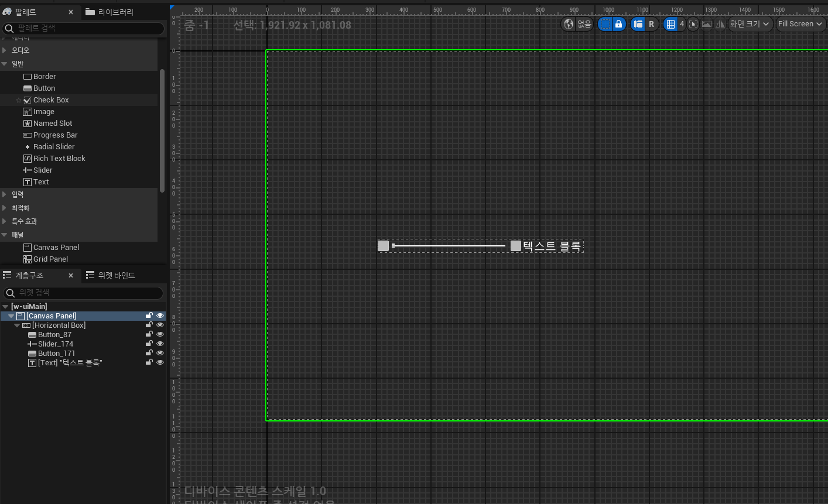This screenshot has width=828, height=504.
Task: Lock Button_87 with its padlock icon
Action: tap(149, 334)
